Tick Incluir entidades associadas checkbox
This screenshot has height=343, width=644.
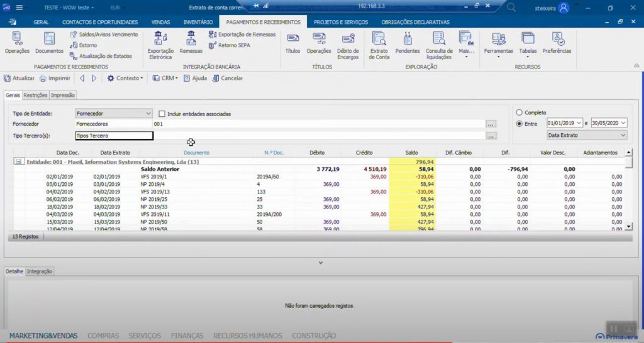162,114
